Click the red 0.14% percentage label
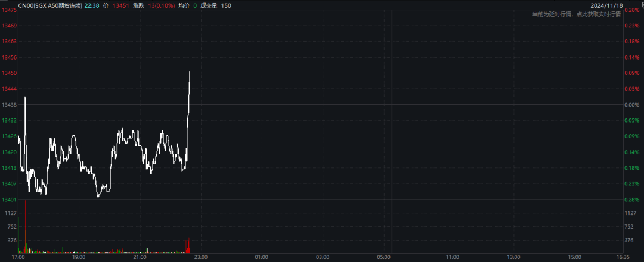The width and height of the screenshot is (644, 262). click(x=632, y=57)
